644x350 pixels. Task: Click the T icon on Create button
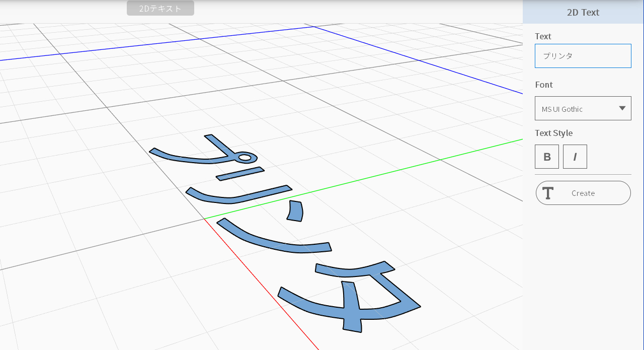click(x=547, y=193)
